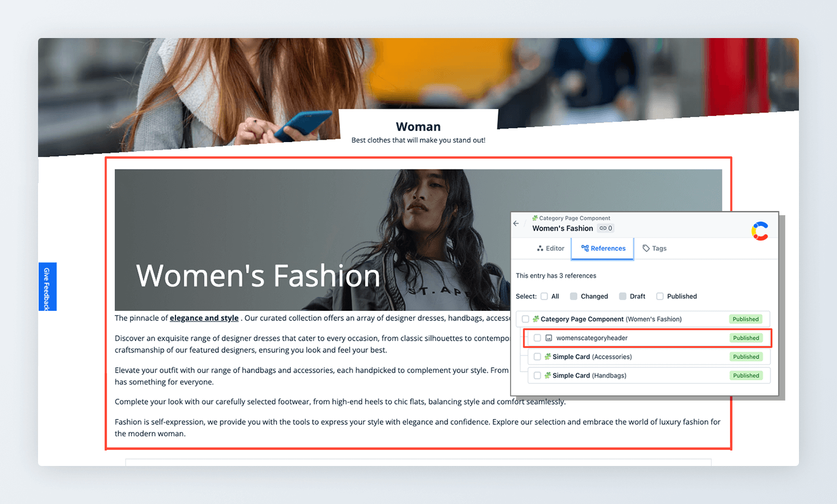Click the image icon beside womenscategoryheader

coord(549,338)
